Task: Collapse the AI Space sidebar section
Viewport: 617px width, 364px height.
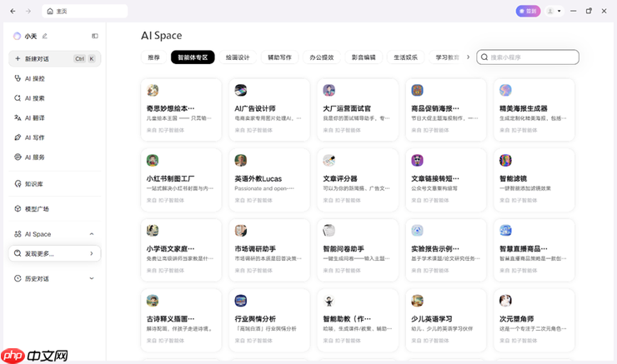Action: pos(92,234)
